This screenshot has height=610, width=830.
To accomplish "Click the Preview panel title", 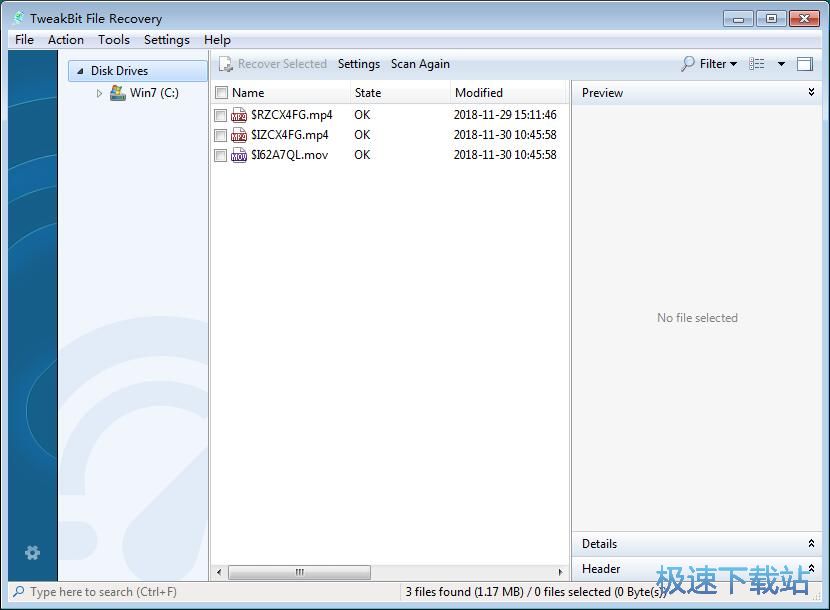I will 602,93.
